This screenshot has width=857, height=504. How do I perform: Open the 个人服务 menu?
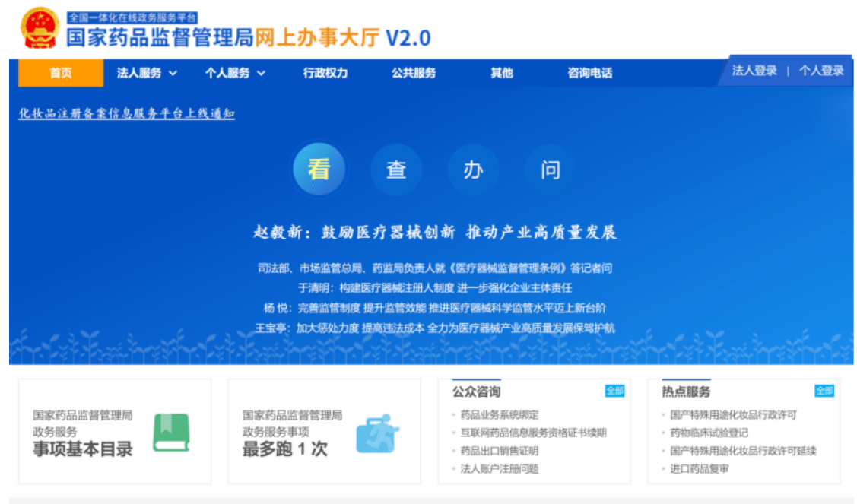point(227,73)
